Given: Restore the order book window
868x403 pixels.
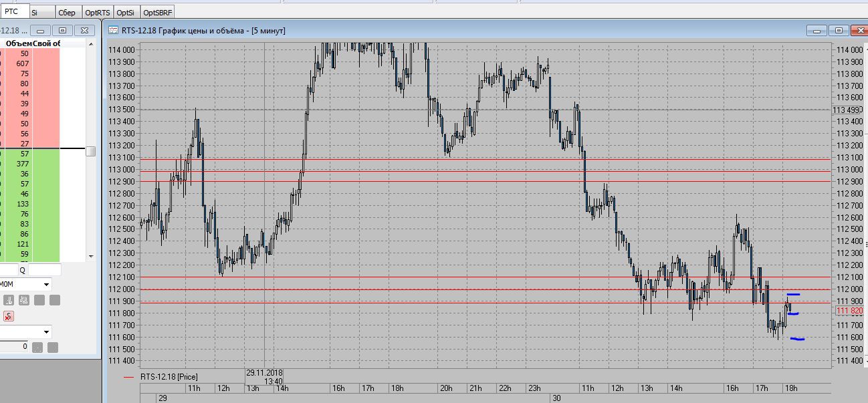Looking at the screenshot, I should pos(62,30).
